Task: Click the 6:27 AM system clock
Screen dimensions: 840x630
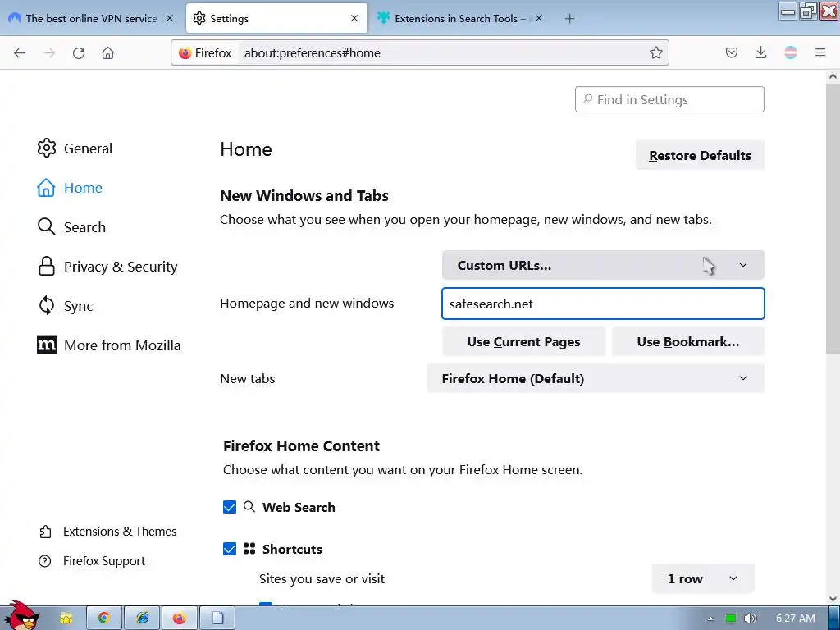Action: click(796, 619)
